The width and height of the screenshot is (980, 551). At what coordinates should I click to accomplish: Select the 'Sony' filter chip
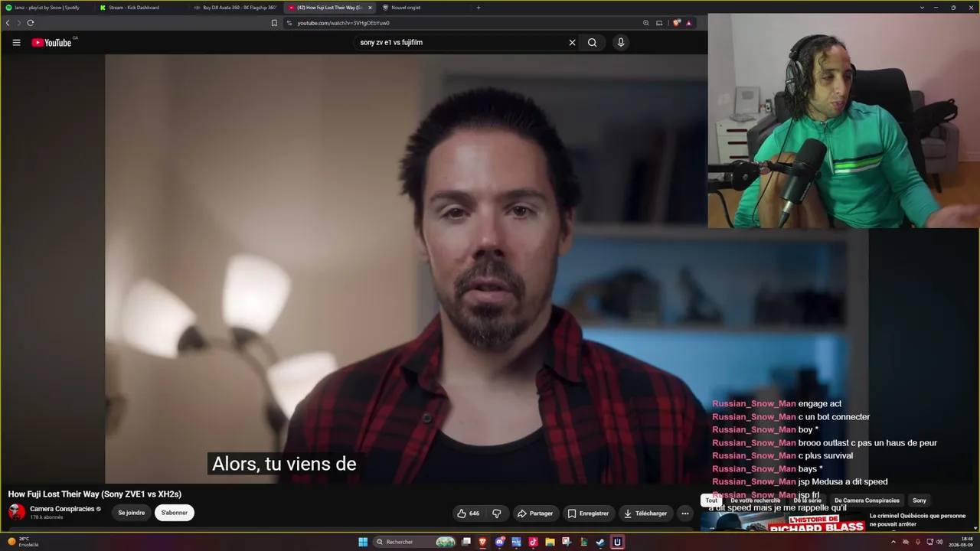[x=920, y=500]
